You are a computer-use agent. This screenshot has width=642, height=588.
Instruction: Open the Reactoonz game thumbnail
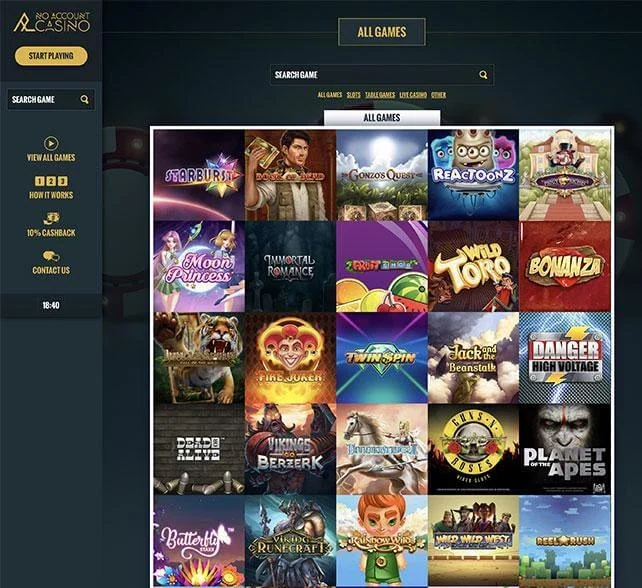coord(473,175)
